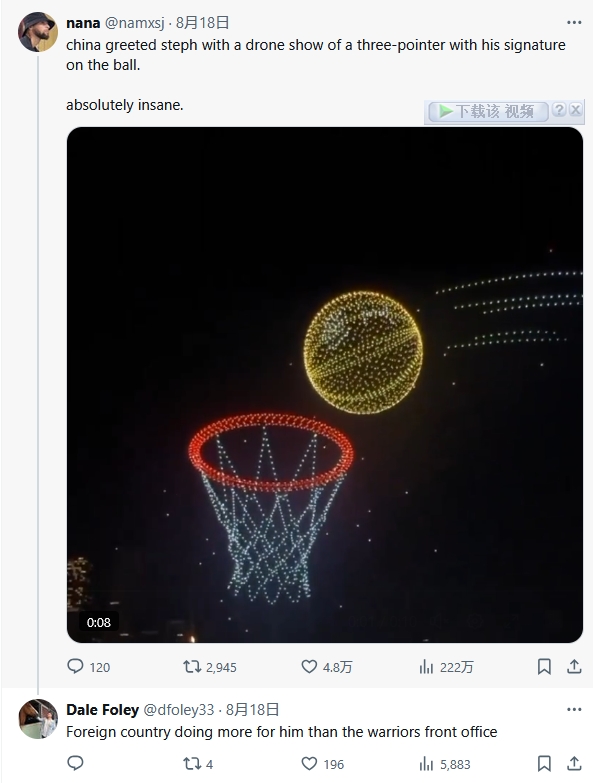Open help on the download overlay
593x783 pixels.
[559, 110]
